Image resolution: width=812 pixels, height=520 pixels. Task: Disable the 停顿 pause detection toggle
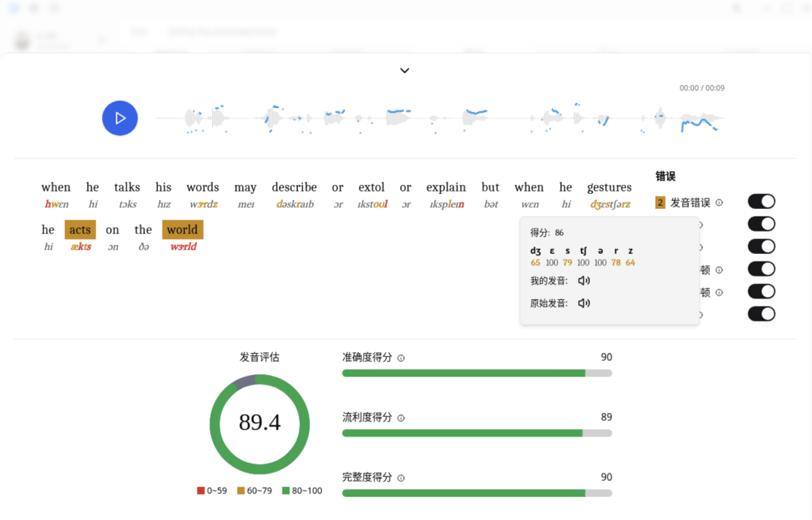[762, 269]
